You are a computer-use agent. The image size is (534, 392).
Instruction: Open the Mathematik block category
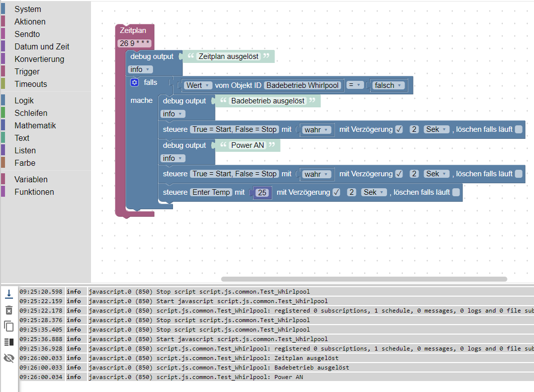(x=35, y=125)
